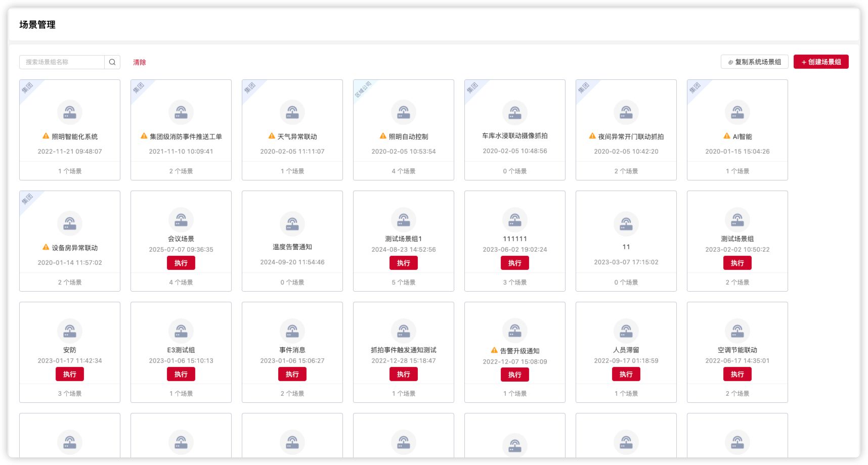Screen dimensions: 868x465
Task: Click the 4 个场景 footer on 照明自动控制
Action: [x=404, y=171]
